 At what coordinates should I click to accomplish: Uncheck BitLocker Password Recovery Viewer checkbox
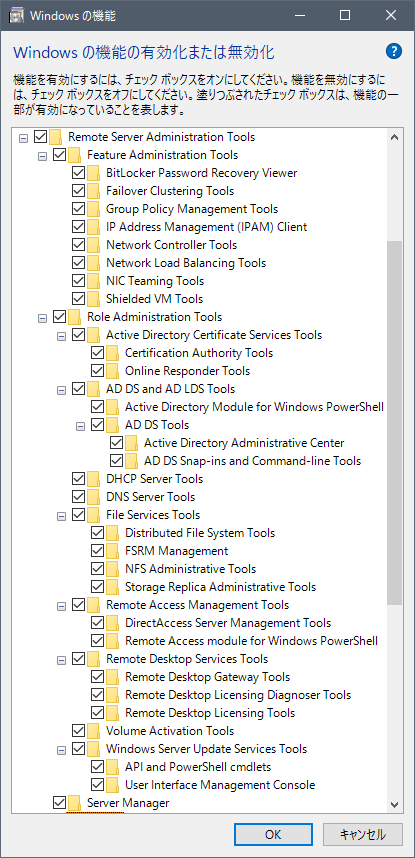(x=79, y=173)
